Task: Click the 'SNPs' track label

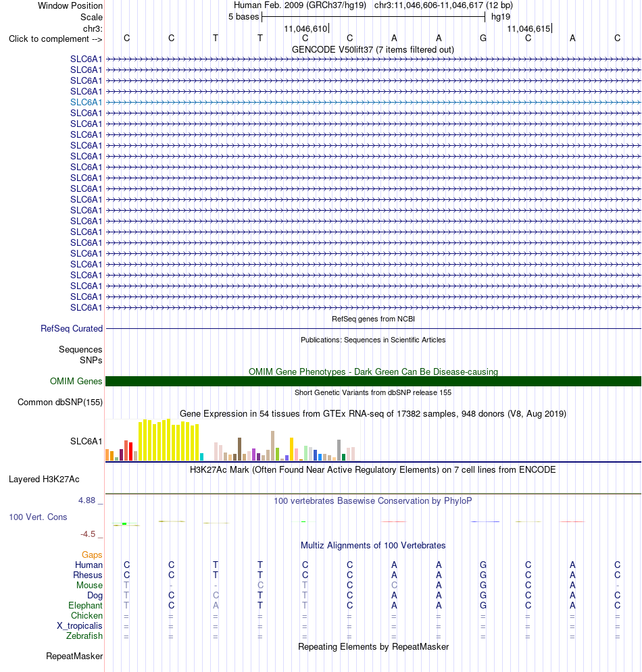Action: point(91,361)
